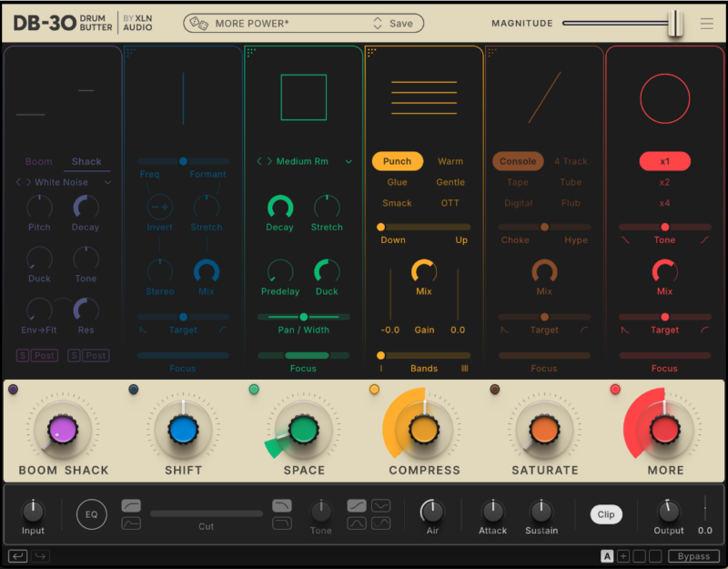Viewport: 728px width, 569px height.
Task: Click the Bypass button
Action: coord(693,556)
